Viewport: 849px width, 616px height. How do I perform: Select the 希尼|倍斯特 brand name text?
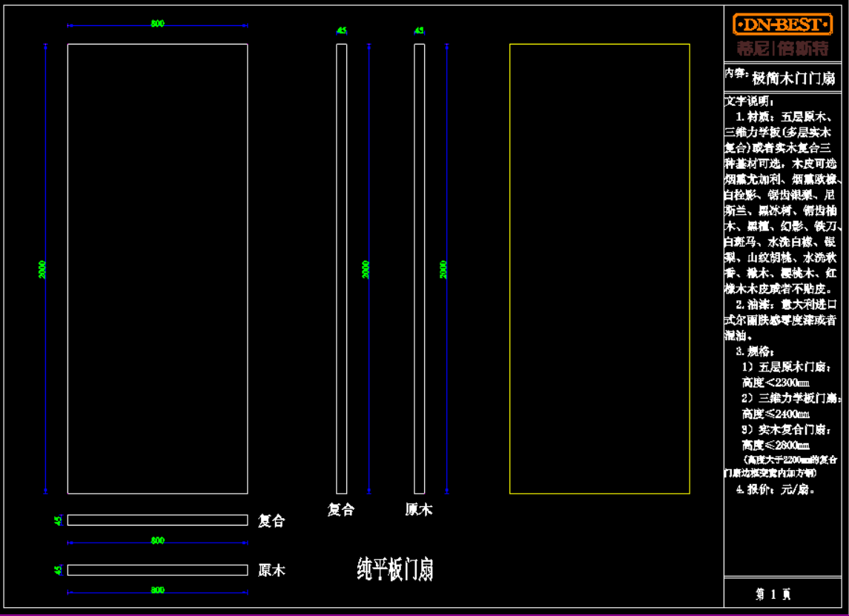[782, 50]
